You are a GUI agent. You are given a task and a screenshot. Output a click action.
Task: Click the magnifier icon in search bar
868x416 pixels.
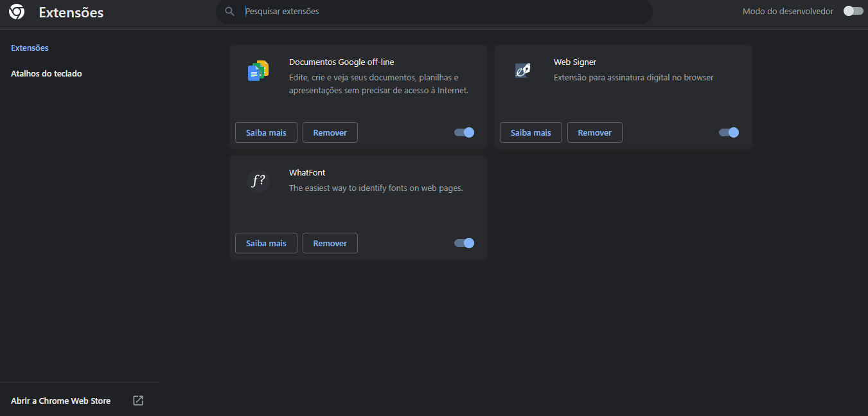pos(229,12)
